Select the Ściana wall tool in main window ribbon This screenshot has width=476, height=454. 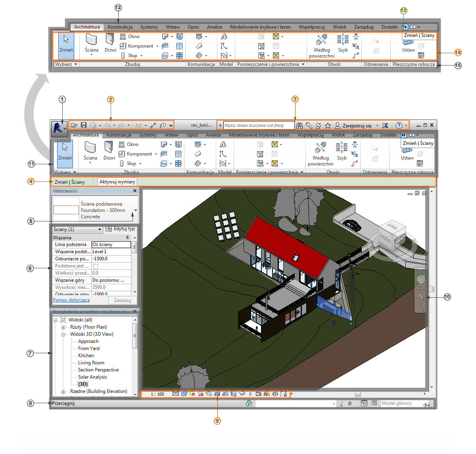90,151
